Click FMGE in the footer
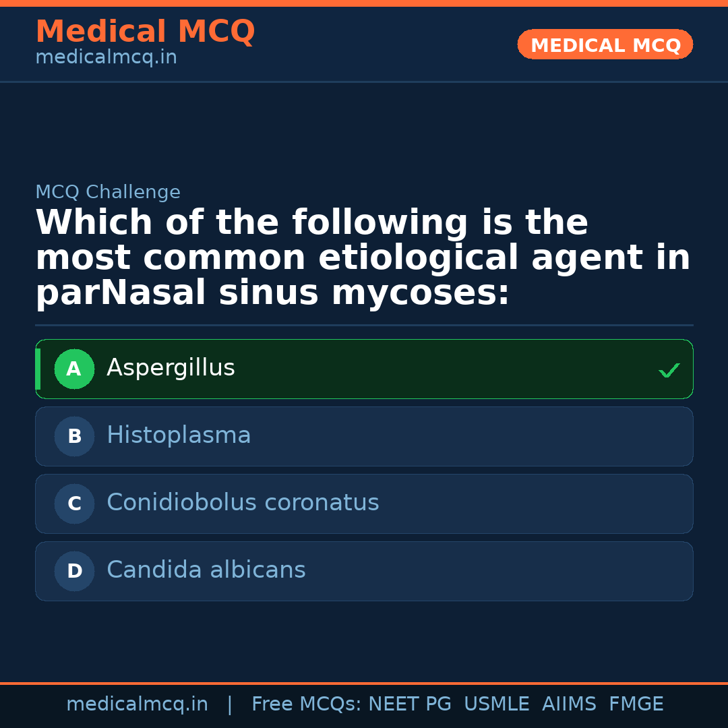This screenshot has width=728, height=728. (636, 704)
